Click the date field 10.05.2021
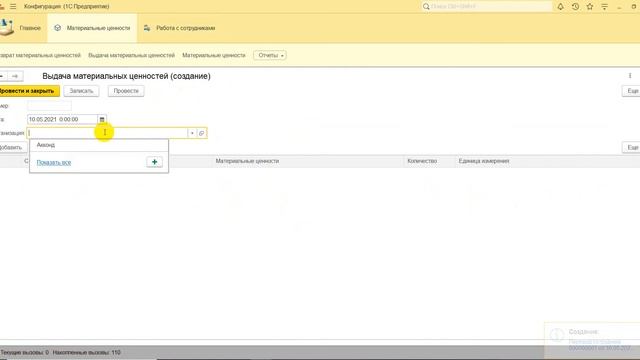 click(x=62, y=119)
